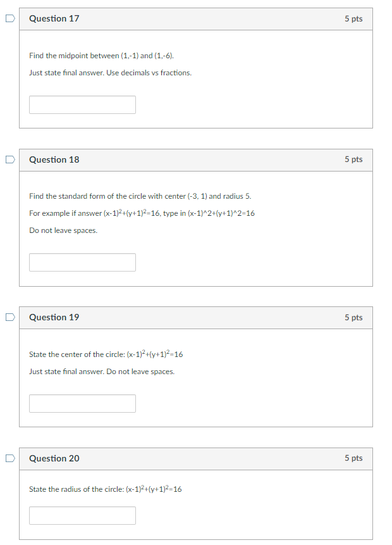Click the Question 19 header bar
Screen dimensions: 392x545
(x=196, y=317)
